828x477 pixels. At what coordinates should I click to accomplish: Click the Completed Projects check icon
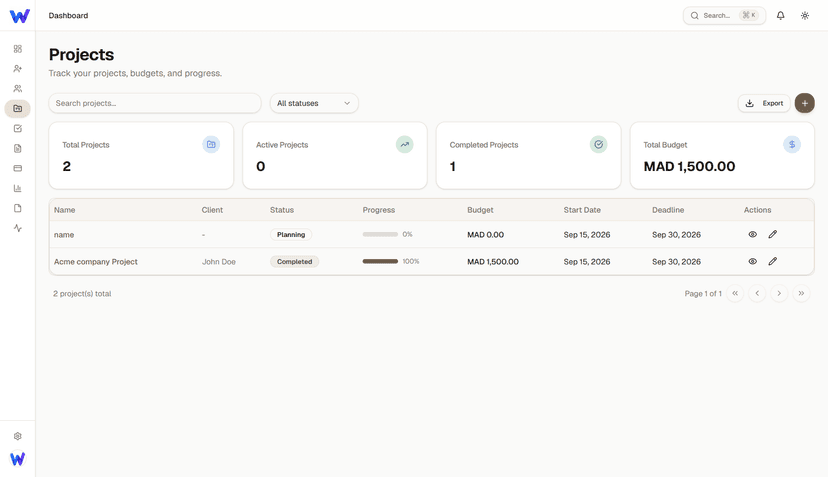598,144
